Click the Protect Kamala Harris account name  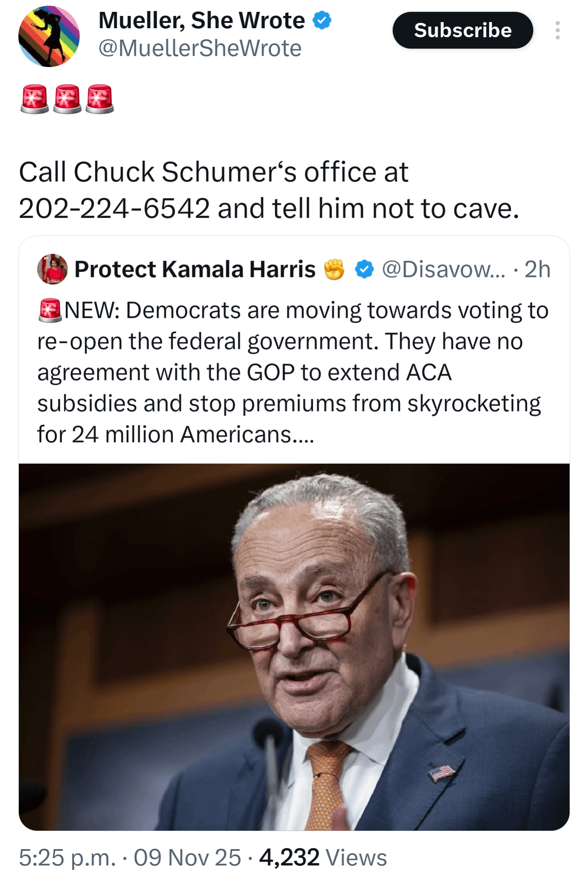pyautogui.click(x=195, y=269)
